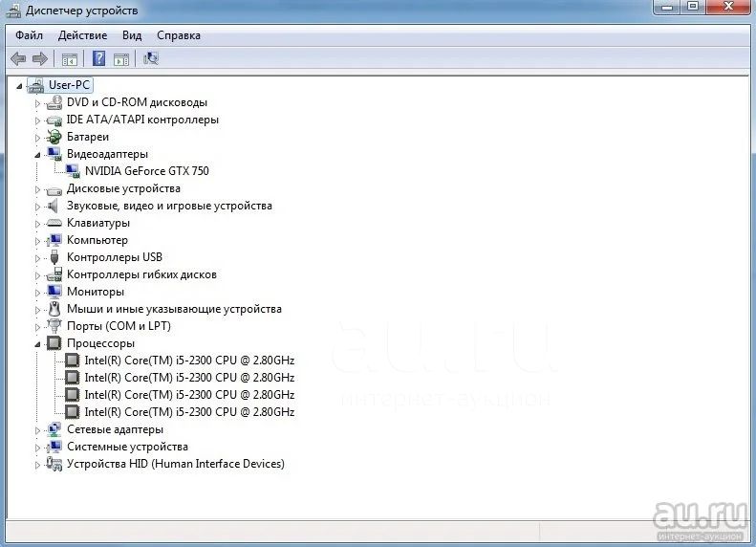This screenshot has height=547, width=756.
Task: Click the NVIDIA GeForce GTX 750 device icon
Action: [x=73, y=171]
